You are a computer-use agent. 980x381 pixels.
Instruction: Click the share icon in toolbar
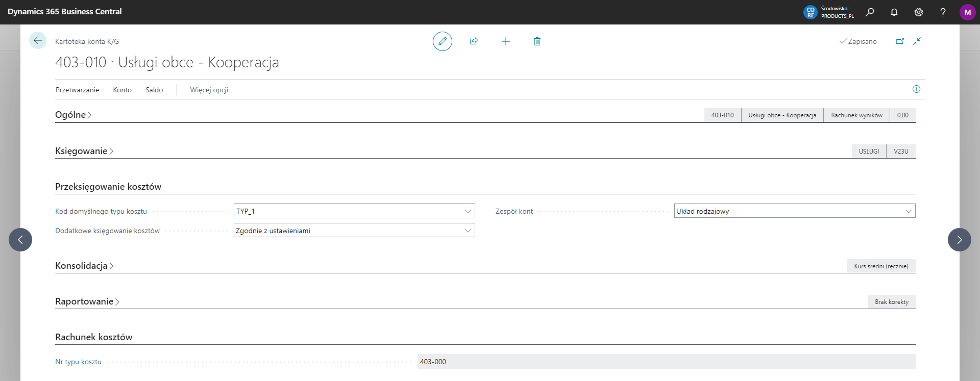pyautogui.click(x=474, y=41)
